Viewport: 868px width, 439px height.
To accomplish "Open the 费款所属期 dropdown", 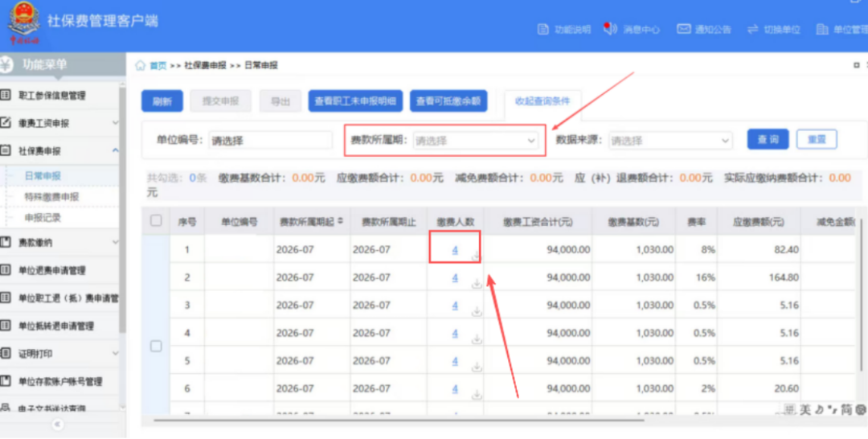I will pos(476,141).
